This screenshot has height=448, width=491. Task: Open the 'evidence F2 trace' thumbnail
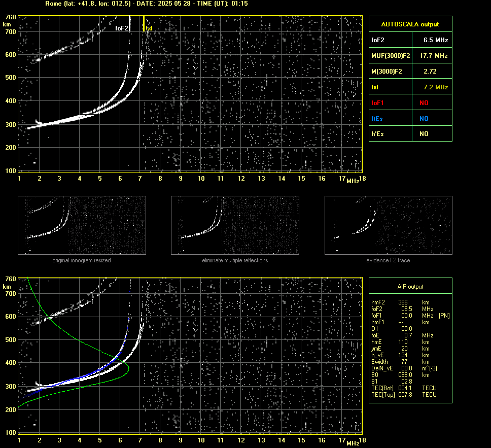point(389,225)
